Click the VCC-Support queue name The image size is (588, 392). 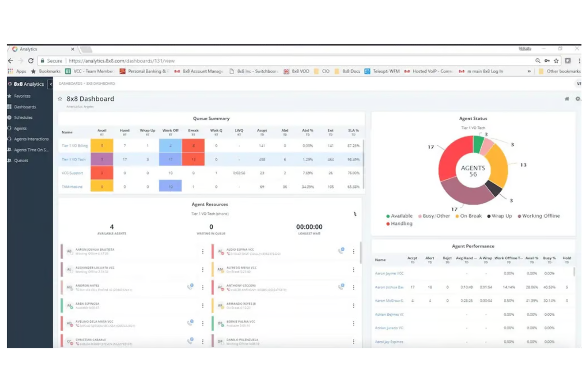(x=72, y=173)
